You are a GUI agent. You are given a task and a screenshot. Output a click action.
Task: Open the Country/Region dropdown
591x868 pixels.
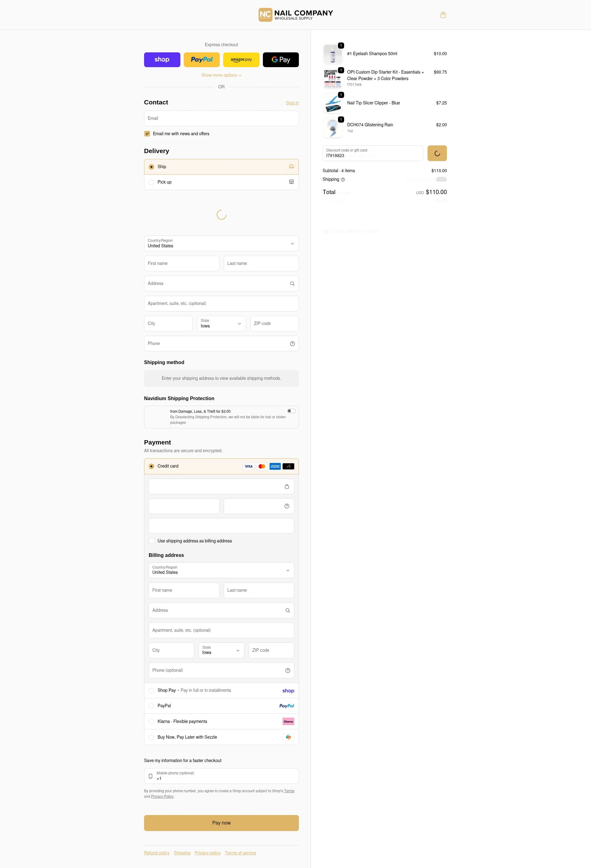click(x=221, y=244)
